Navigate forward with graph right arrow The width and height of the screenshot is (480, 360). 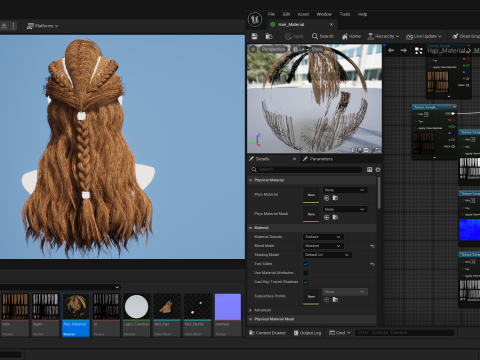click(x=404, y=50)
